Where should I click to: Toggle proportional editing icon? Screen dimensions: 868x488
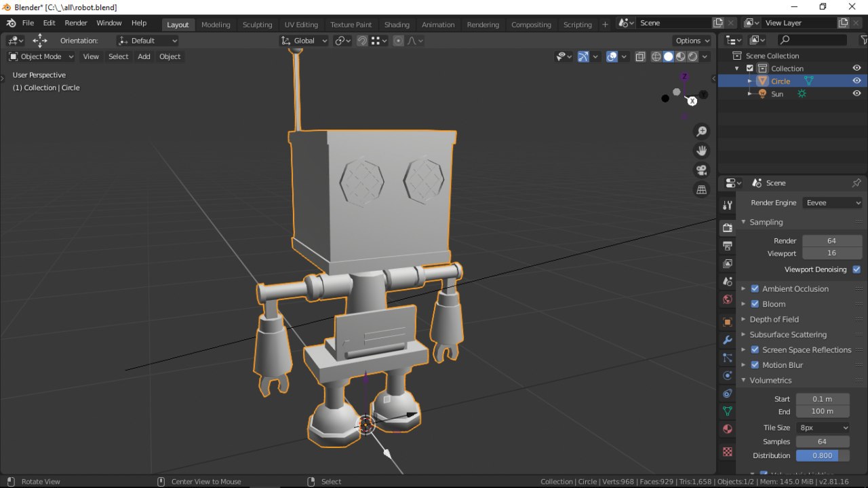tap(398, 41)
